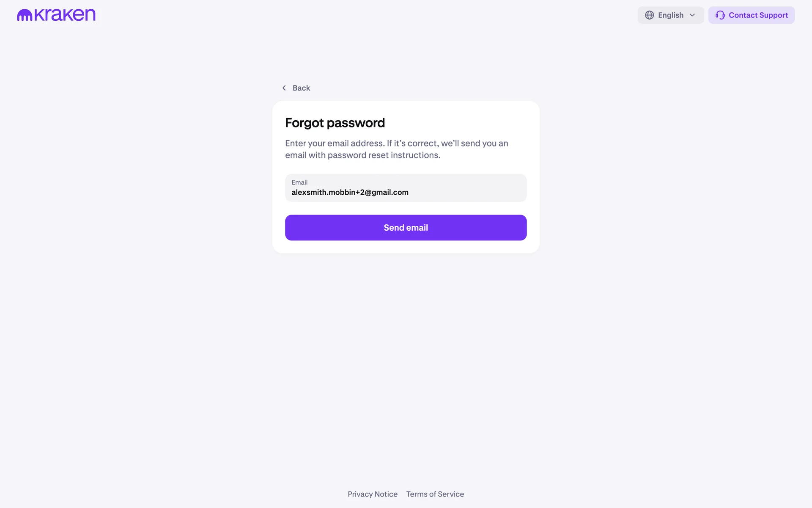Click the Contact Support label text
812x508 pixels.
click(x=758, y=15)
